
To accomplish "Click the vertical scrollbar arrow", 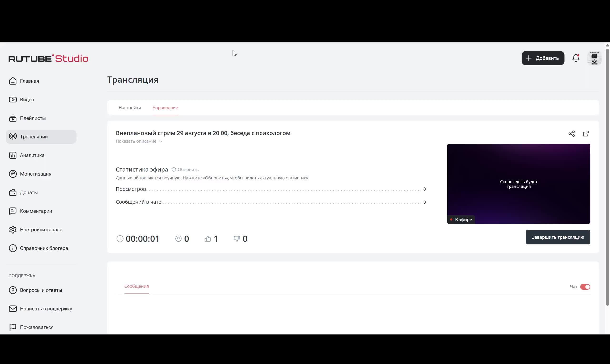I will point(607,45).
